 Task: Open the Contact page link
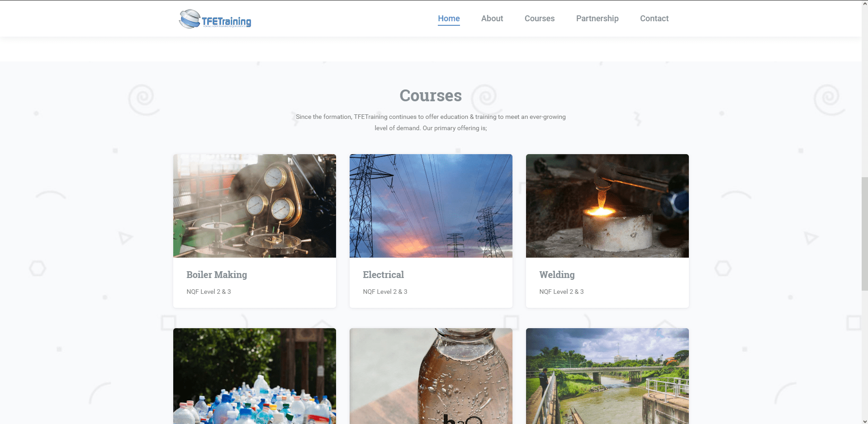tap(654, 19)
